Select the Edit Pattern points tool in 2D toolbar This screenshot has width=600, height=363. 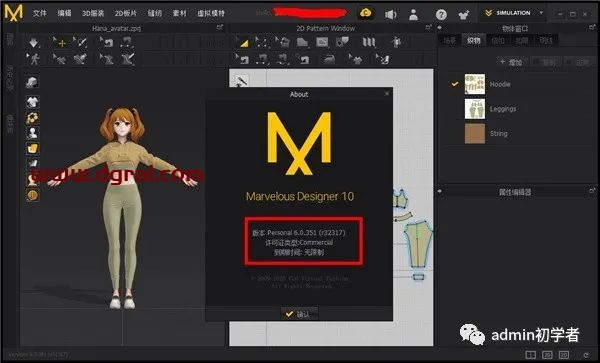[x=262, y=42]
